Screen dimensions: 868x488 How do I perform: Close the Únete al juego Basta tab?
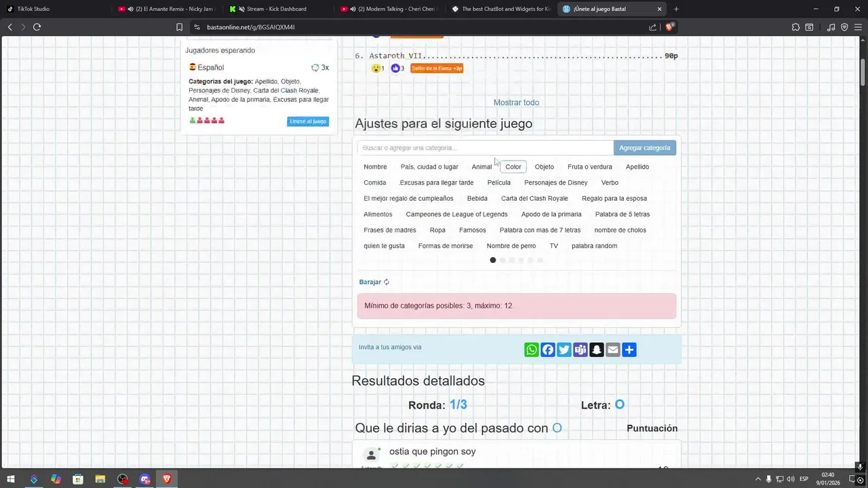(x=660, y=9)
